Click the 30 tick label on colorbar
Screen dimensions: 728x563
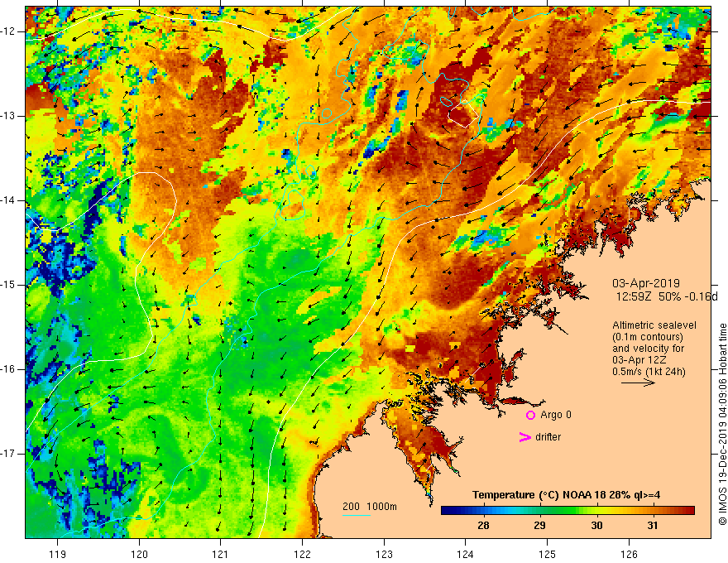coord(596,526)
